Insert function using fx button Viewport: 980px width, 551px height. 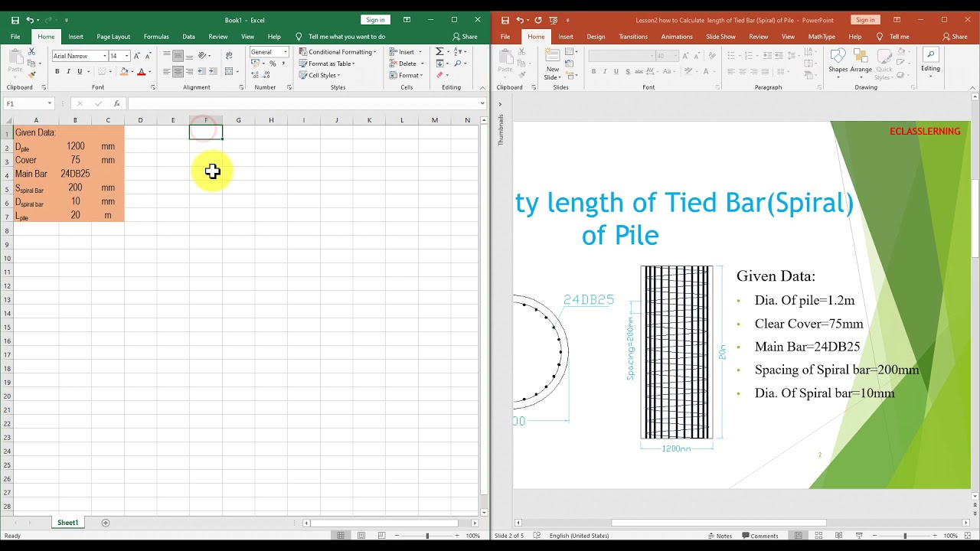[x=116, y=103]
